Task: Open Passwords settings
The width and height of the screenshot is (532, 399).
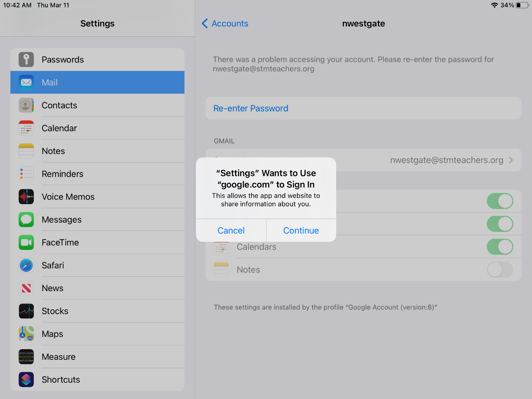Action: tap(97, 59)
